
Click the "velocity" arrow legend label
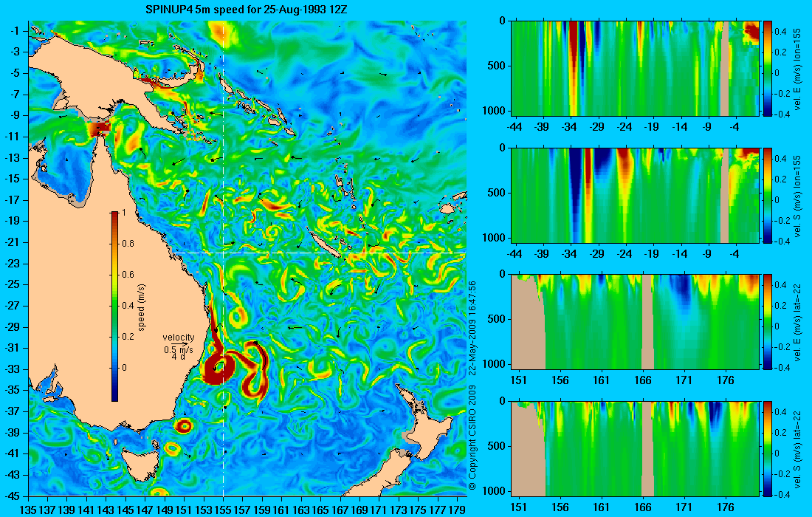pos(178,338)
